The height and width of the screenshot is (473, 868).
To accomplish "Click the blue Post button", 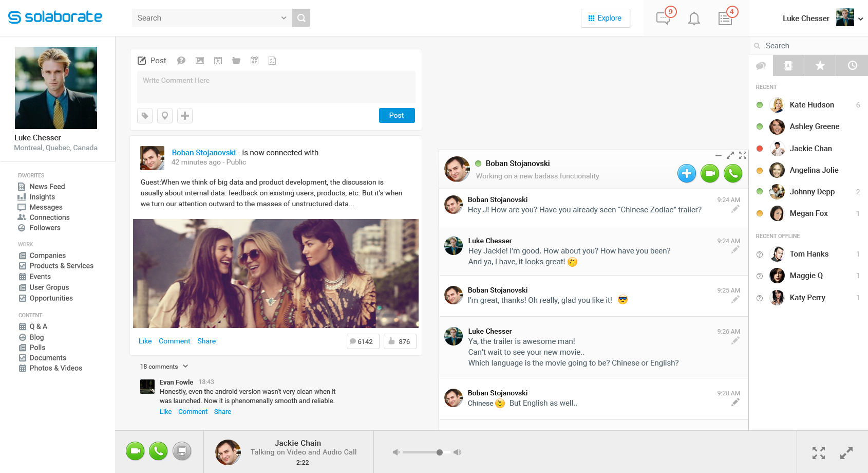I will click(397, 116).
